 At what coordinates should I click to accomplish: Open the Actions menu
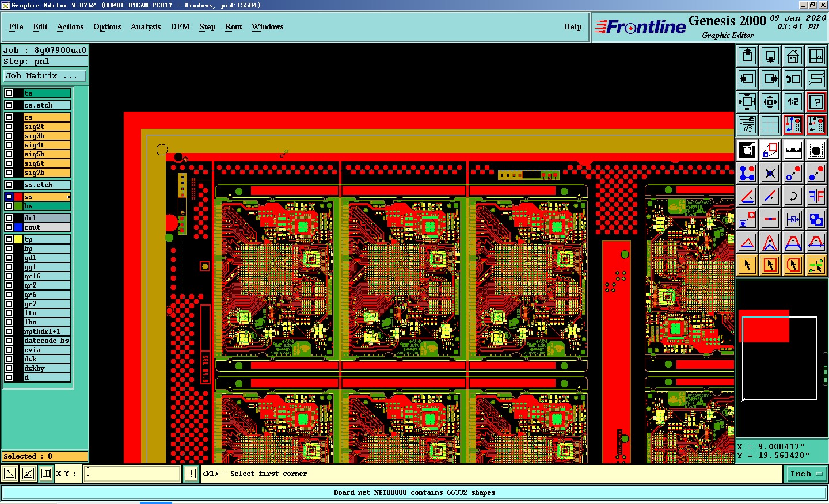tap(70, 26)
